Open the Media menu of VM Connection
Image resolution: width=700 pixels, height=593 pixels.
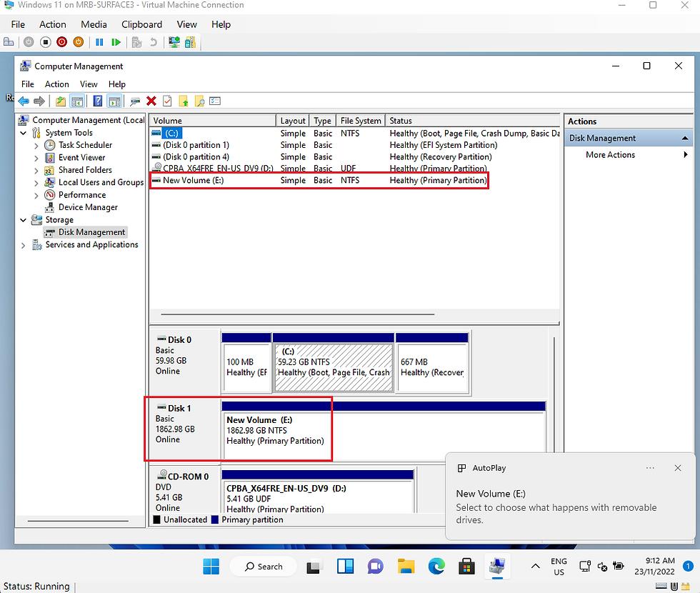pos(94,24)
